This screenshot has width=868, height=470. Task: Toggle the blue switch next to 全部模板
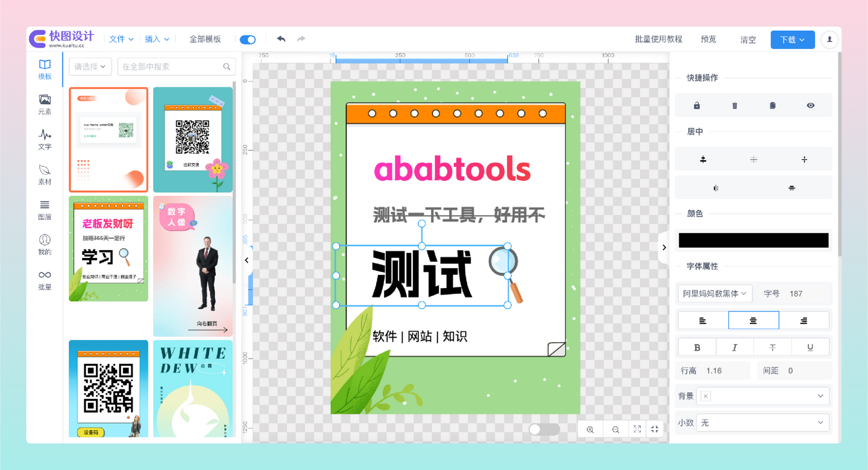248,40
